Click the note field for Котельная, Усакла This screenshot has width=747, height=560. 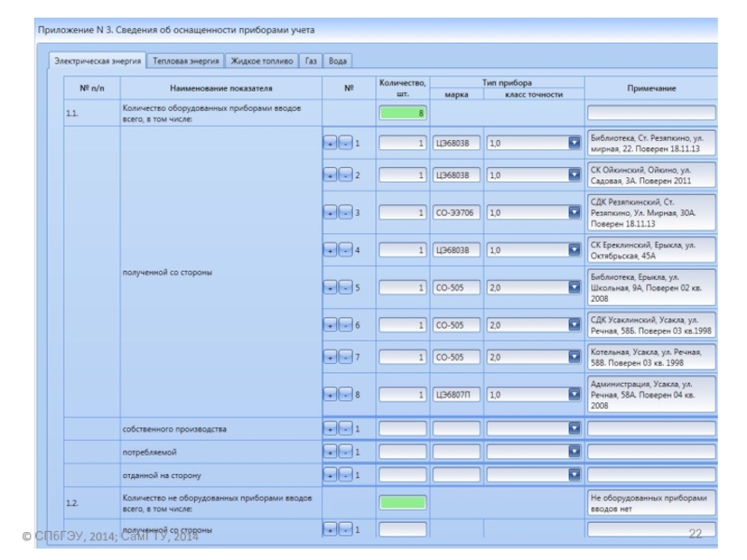click(x=651, y=357)
